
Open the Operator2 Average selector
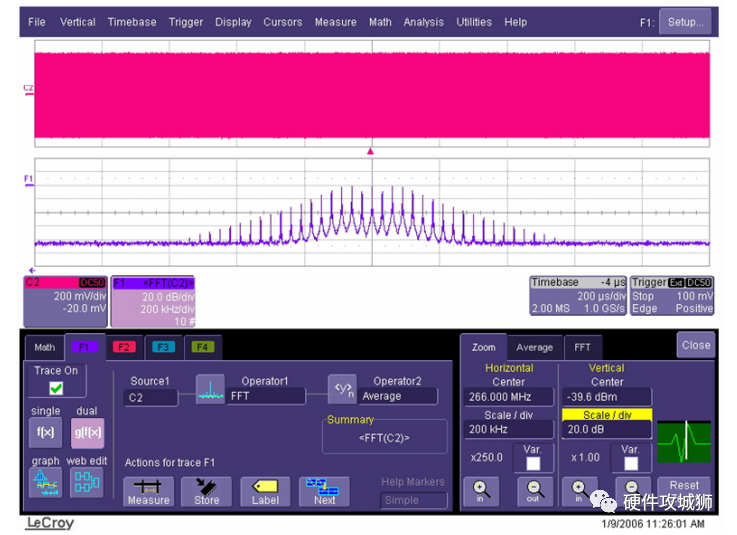[x=398, y=397]
